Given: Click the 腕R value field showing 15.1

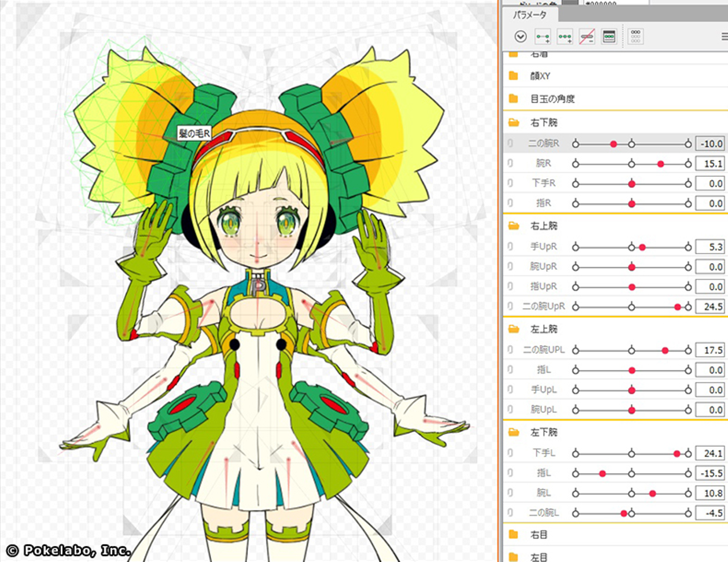Looking at the screenshot, I should (x=710, y=163).
